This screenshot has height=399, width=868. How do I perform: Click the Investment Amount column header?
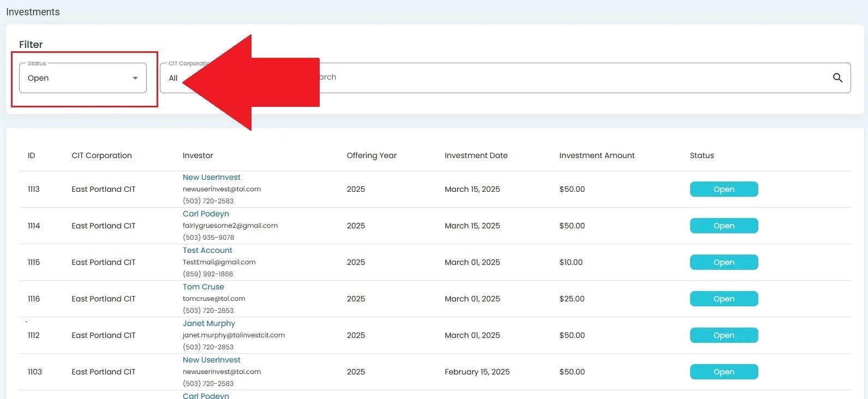point(596,155)
